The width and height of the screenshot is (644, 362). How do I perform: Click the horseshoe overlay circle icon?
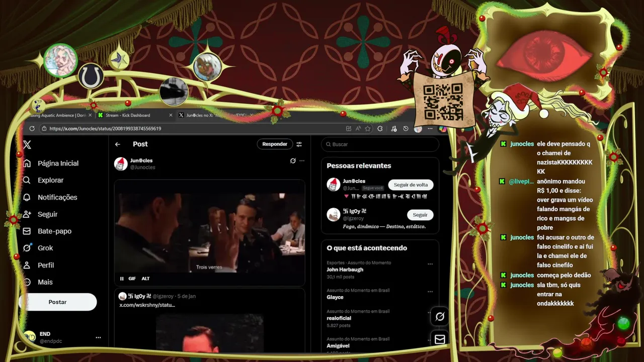[91, 76]
